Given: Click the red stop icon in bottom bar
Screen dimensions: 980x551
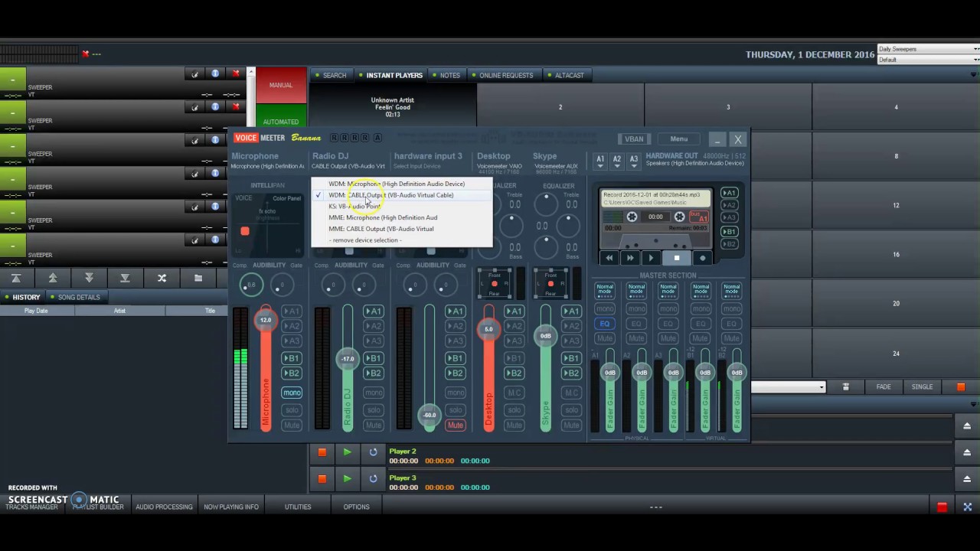Looking at the screenshot, I should [x=942, y=507].
